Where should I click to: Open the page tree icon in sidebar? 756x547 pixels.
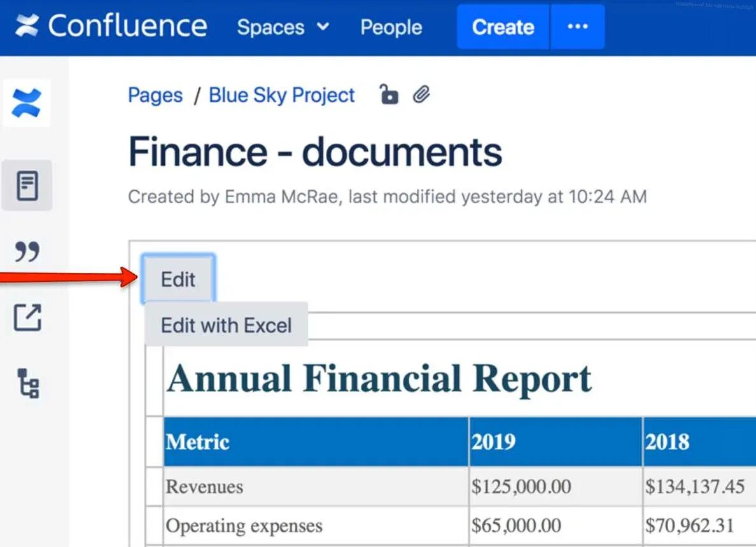pos(28,384)
